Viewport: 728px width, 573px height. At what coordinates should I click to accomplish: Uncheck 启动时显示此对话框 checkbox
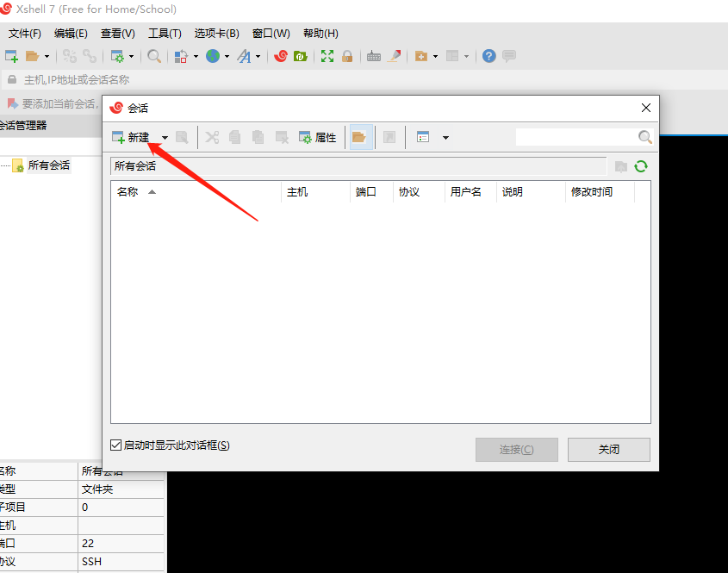[116, 445]
